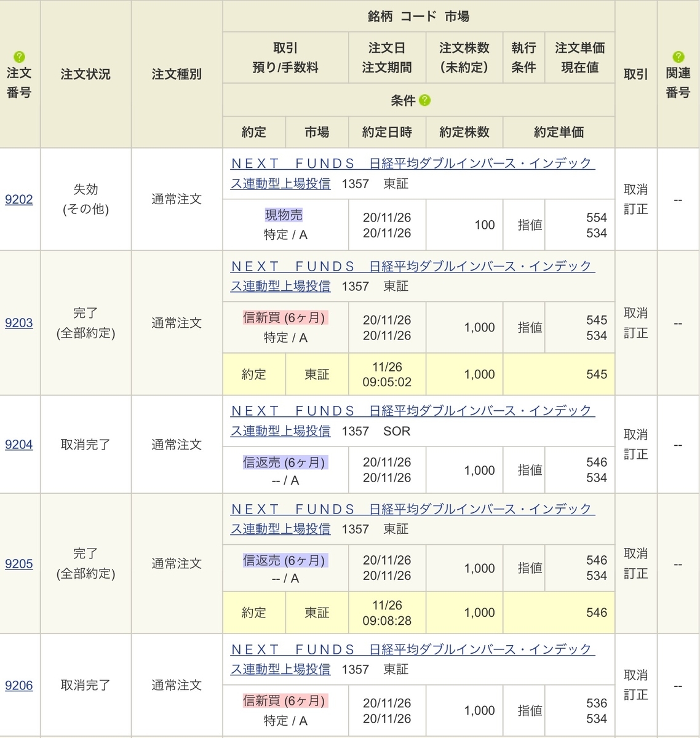Click 通常注文 cell in order 9202
The image size is (700, 738).
click(x=177, y=199)
